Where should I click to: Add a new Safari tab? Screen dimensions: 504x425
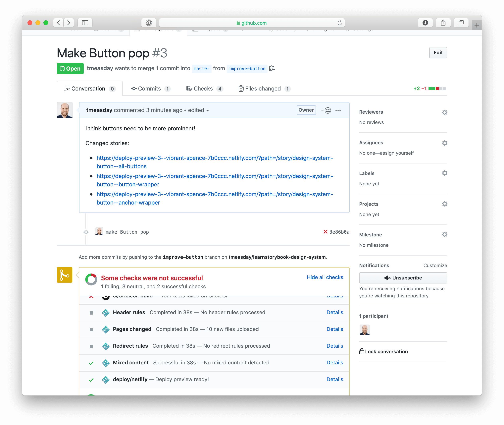pos(477,25)
